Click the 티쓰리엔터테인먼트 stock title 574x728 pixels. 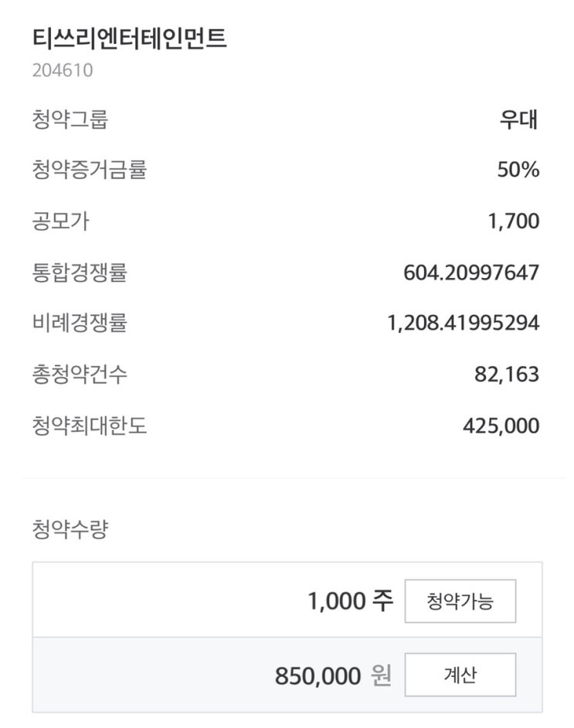tap(130, 38)
